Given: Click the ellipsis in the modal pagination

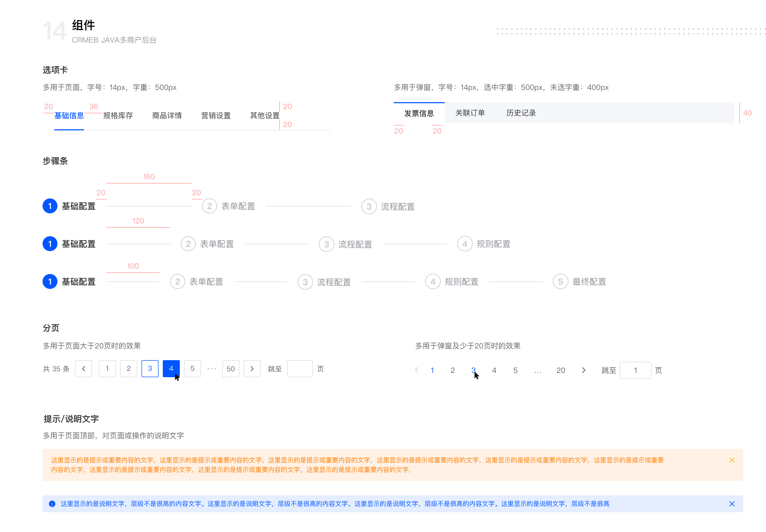Looking at the screenshot, I should [x=538, y=370].
